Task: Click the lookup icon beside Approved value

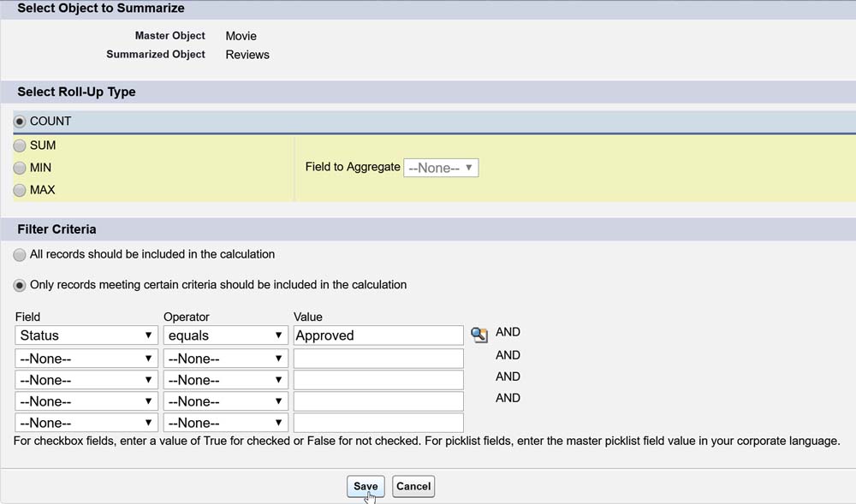Action: click(x=479, y=335)
